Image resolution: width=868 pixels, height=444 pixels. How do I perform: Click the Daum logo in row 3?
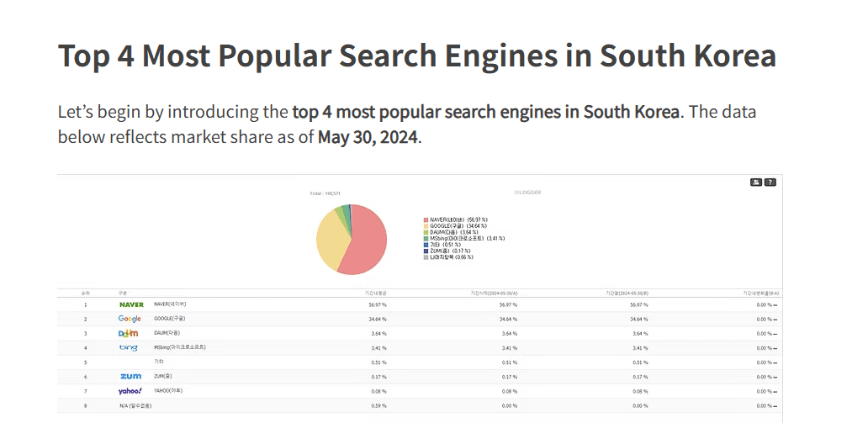click(x=128, y=333)
